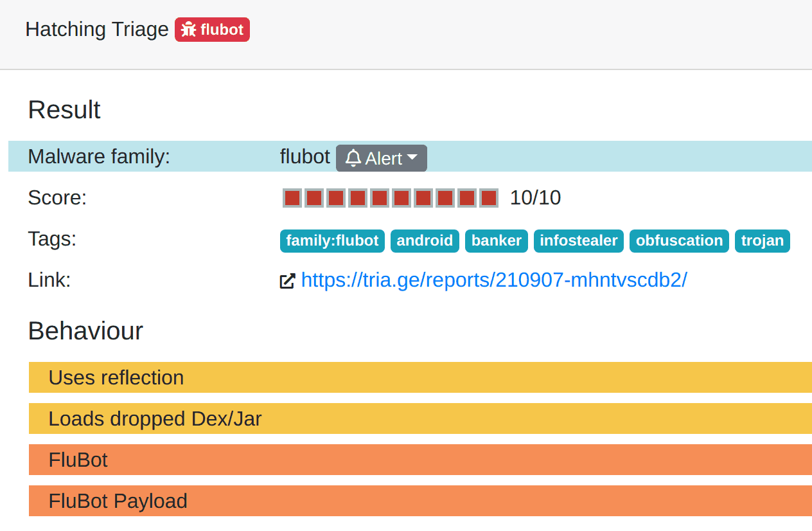Open the Alert dropdown for flubot
This screenshot has width=812, height=531.
[x=382, y=158]
